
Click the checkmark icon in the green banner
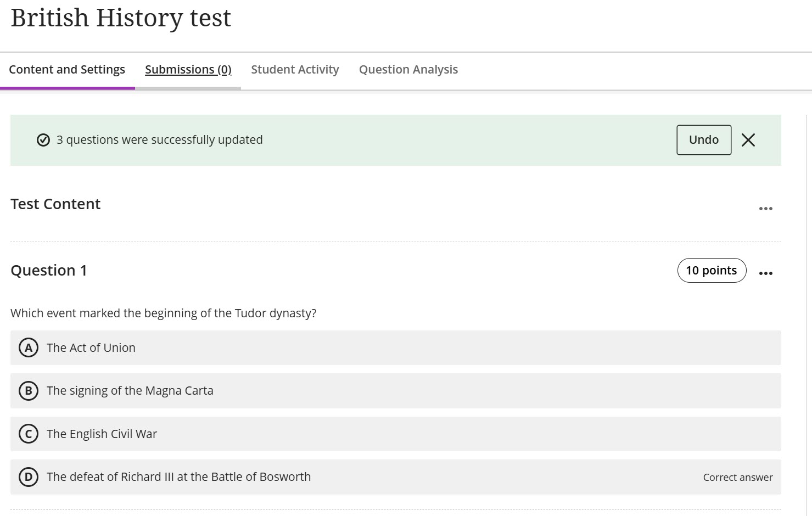pyautogui.click(x=43, y=140)
